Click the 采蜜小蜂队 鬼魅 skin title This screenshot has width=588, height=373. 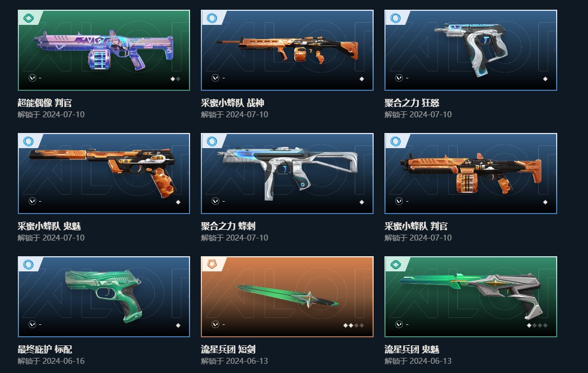pyautogui.click(x=49, y=226)
